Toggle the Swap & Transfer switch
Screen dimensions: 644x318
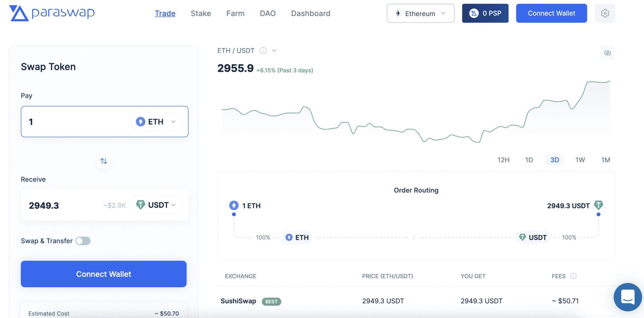click(x=83, y=241)
